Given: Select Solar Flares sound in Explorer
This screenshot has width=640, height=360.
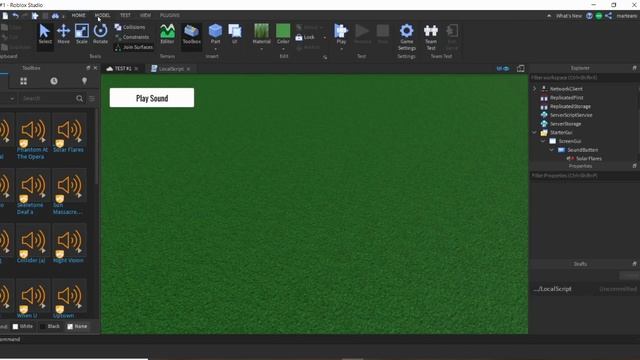Looking at the screenshot, I should [589, 158].
